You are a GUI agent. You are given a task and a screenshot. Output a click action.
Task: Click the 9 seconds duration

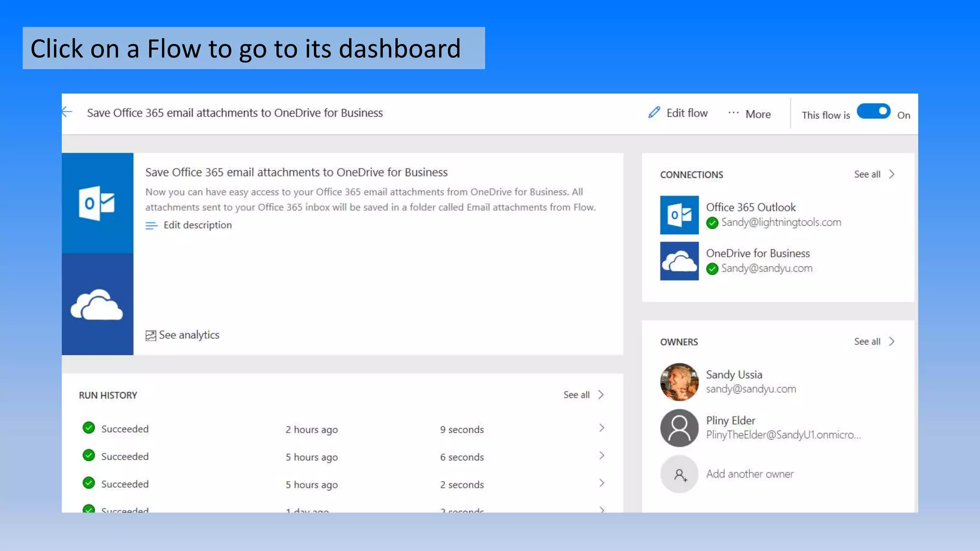coord(462,430)
